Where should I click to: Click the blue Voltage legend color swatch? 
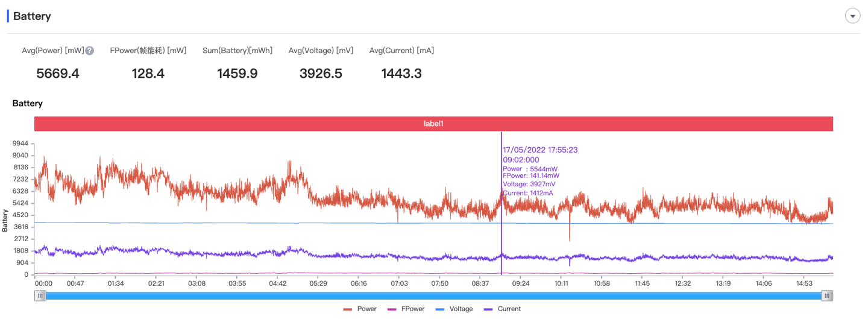pyautogui.click(x=439, y=309)
